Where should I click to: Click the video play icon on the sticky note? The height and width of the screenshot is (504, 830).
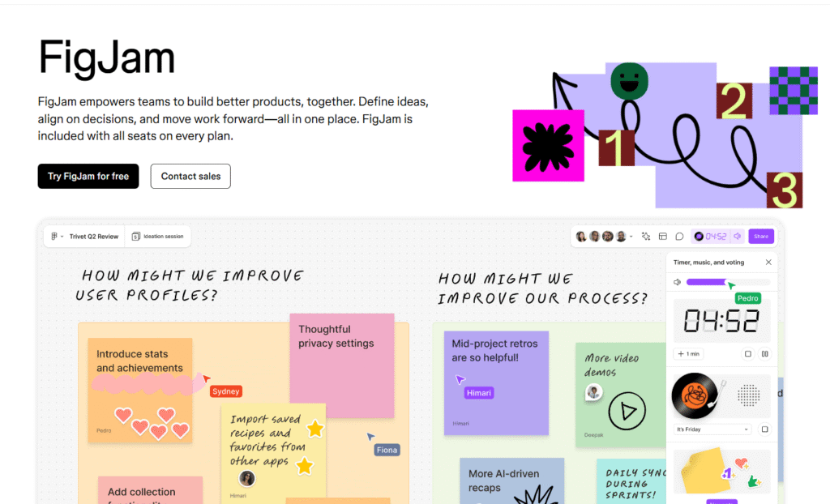[623, 411]
